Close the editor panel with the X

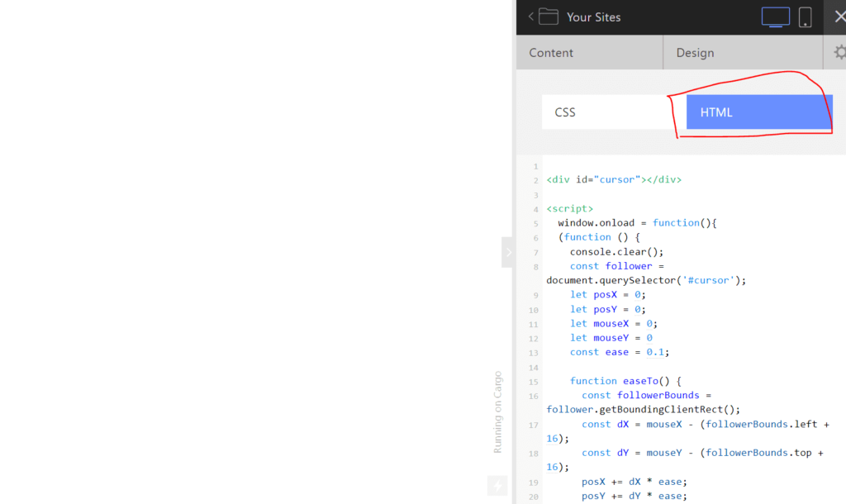(x=839, y=17)
